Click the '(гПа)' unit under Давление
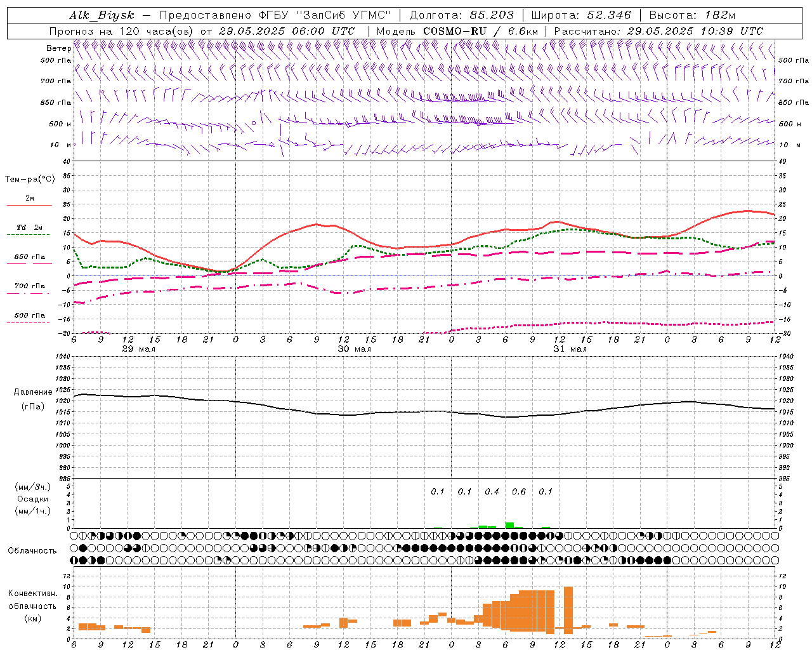 pos(33,407)
